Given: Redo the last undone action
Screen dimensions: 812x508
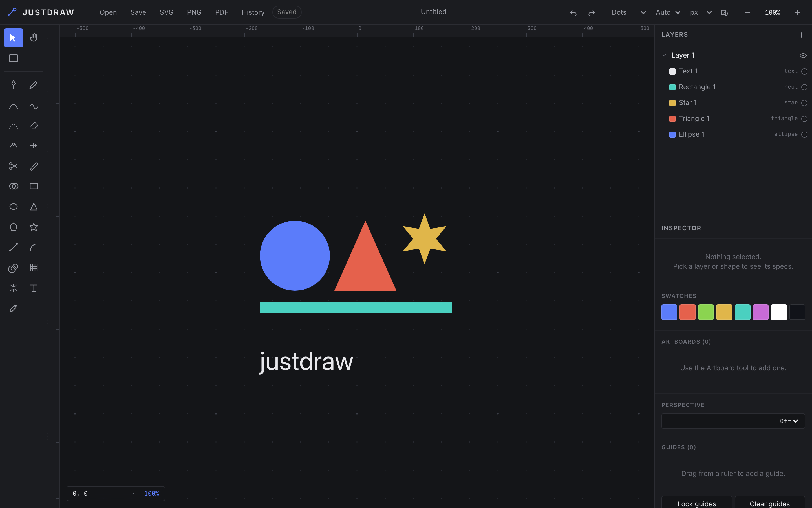Looking at the screenshot, I should [x=592, y=13].
